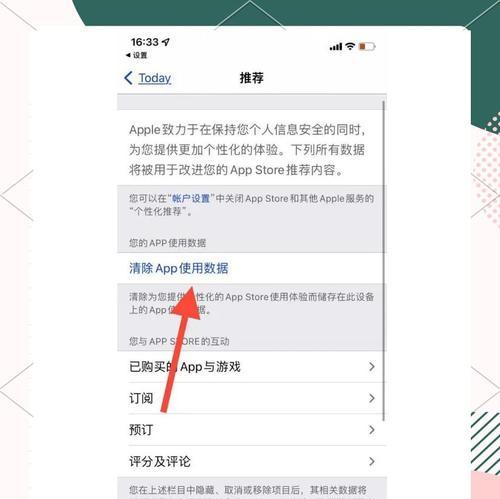Tap the 设置 return-to-app breadcrumb

click(x=137, y=55)
